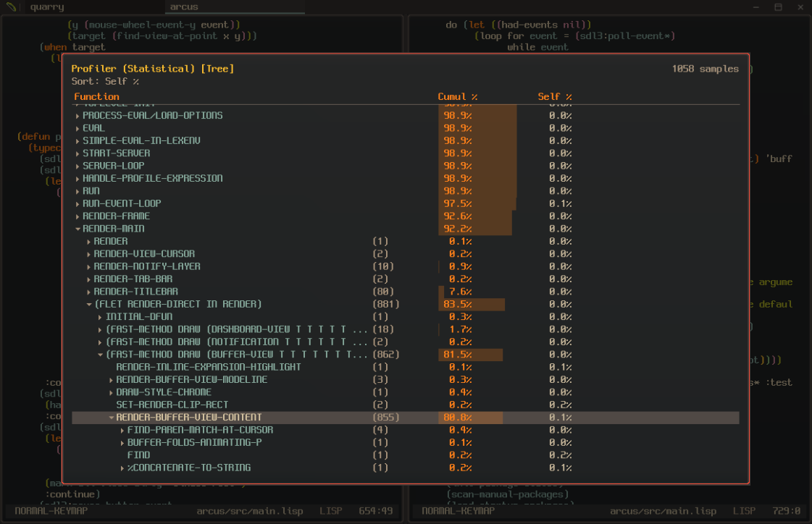Viewport: 812px width, 524px height.
Task: Expand the RUN-EVENT-LOOP row arrow
Action: [78, 204]
